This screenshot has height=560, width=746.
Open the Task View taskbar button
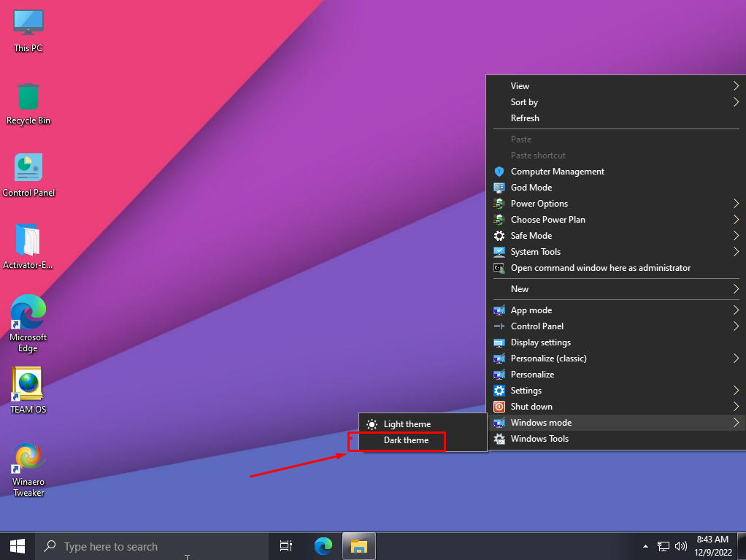[286, 546]
